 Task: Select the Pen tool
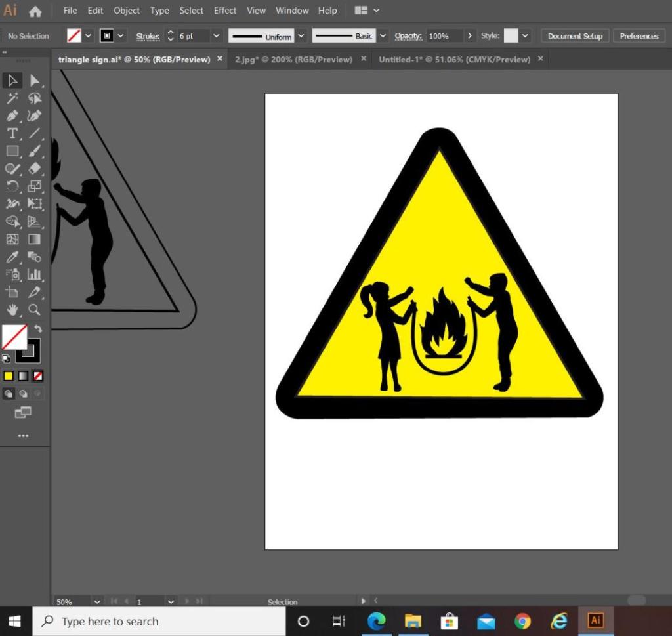pos(12,116)
